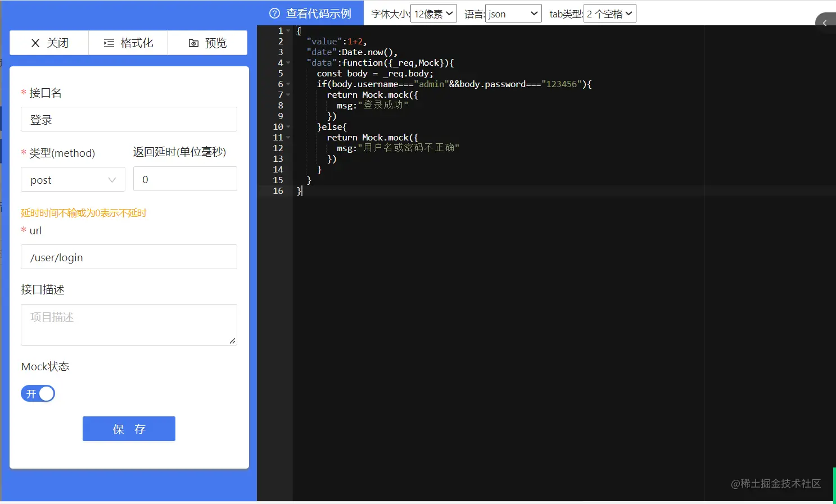Click Date.now() on line 3
The image size is (836, 504).
coord(367,52)
